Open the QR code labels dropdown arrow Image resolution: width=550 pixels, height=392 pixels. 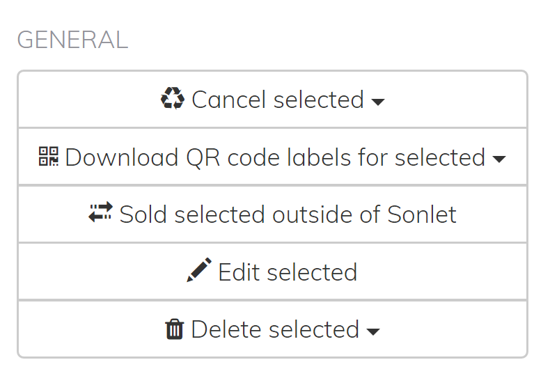point(498,159)
